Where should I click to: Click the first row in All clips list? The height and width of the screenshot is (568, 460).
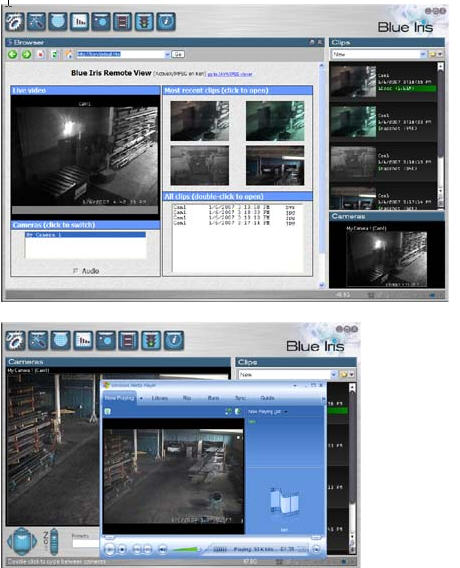coord(234,207)
